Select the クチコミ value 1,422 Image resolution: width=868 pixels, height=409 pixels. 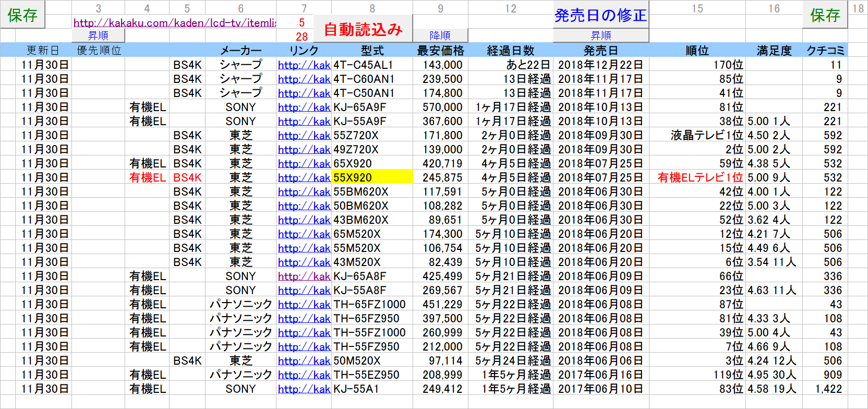point(825,389)
